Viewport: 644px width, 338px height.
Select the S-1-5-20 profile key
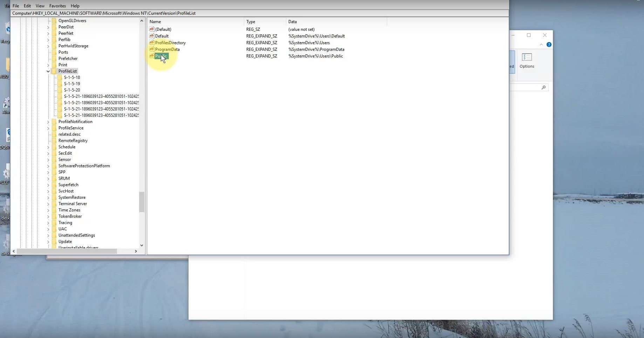72,90
